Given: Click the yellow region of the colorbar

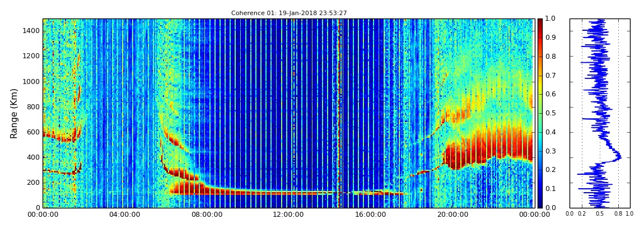Looking at the screenshot, I should tap(540, 84).
